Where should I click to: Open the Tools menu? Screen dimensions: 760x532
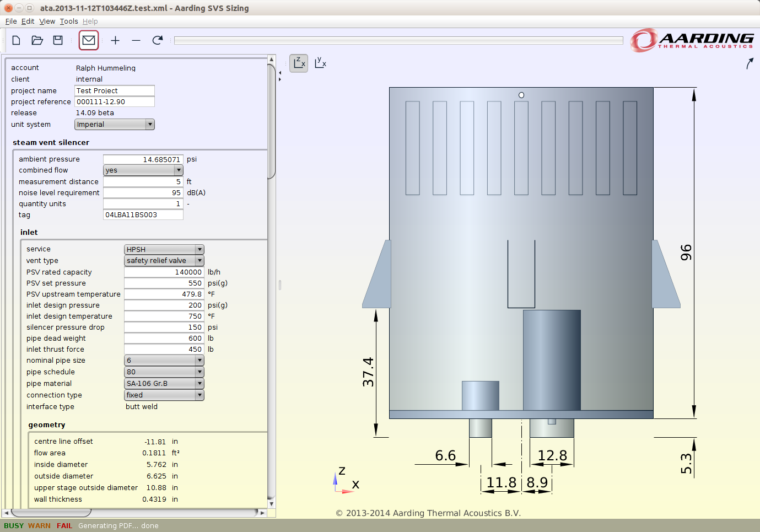click(69, 22)
